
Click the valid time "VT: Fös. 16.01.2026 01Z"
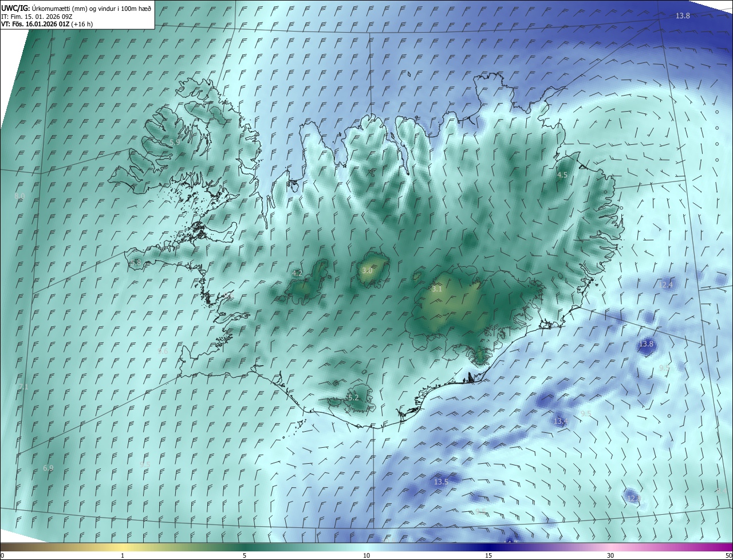(x=35, y=24)
